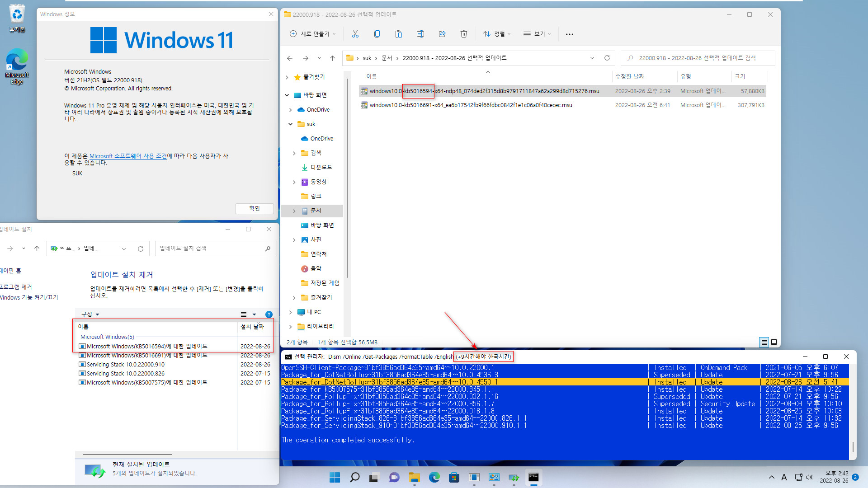Open Task View on the taskbar

(x=374, y=477)
